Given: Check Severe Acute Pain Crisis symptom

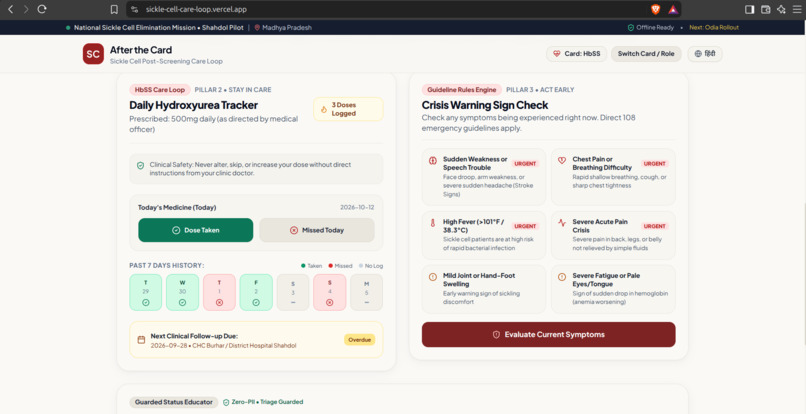Looking at the screenshot, I should click(613, 235).
